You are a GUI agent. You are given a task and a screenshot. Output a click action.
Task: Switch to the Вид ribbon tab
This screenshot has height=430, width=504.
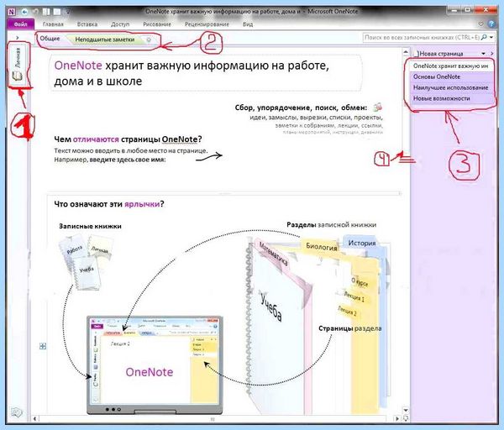pos(248,24)
